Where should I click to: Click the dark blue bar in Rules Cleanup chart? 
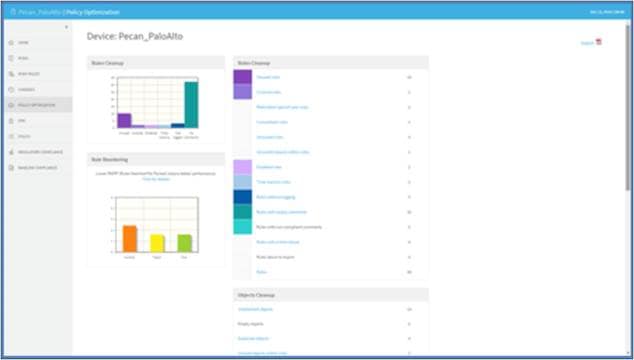(x=178, y=126)
